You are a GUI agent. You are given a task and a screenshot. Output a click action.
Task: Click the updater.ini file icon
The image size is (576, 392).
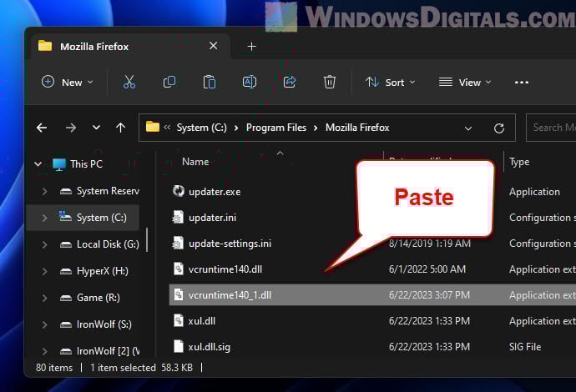pyautogui.click(x=178, y=218)
